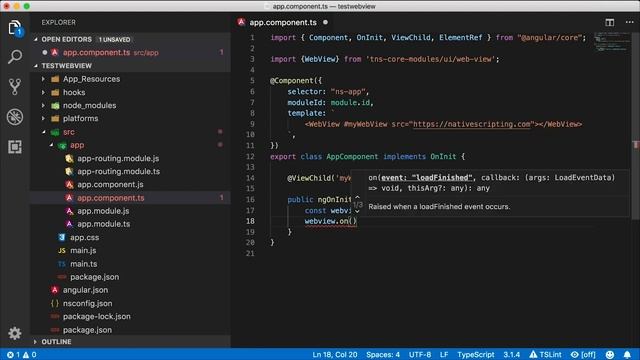The image size is (640, 360).
Task: Collapse the src folder
Action: [x=43, y=132]
